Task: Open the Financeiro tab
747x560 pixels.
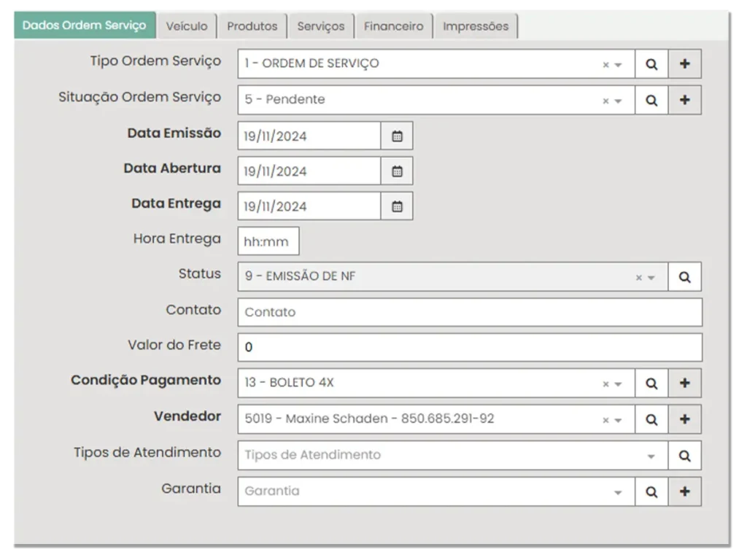Action: (x=393, y=26)
